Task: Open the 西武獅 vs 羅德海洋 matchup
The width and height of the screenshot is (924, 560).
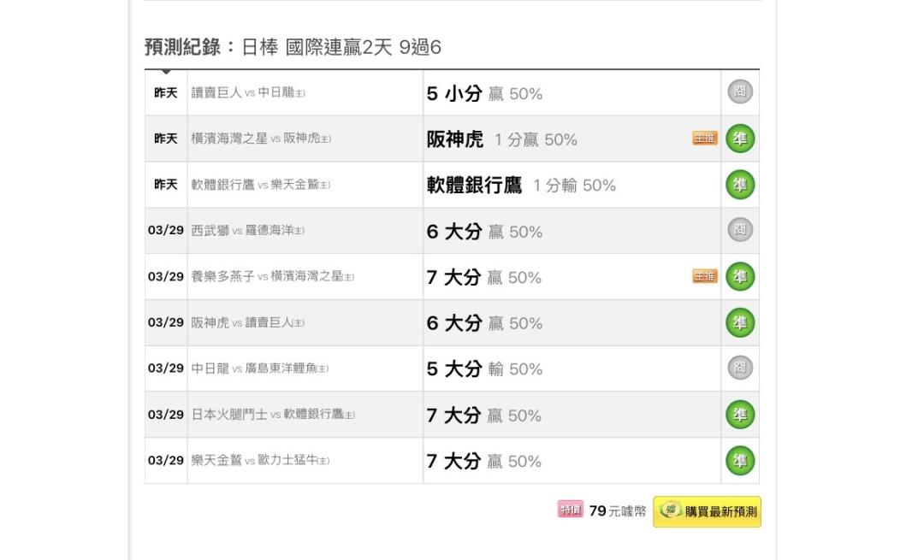Action: pyautogui.click(x=248, y=231)
